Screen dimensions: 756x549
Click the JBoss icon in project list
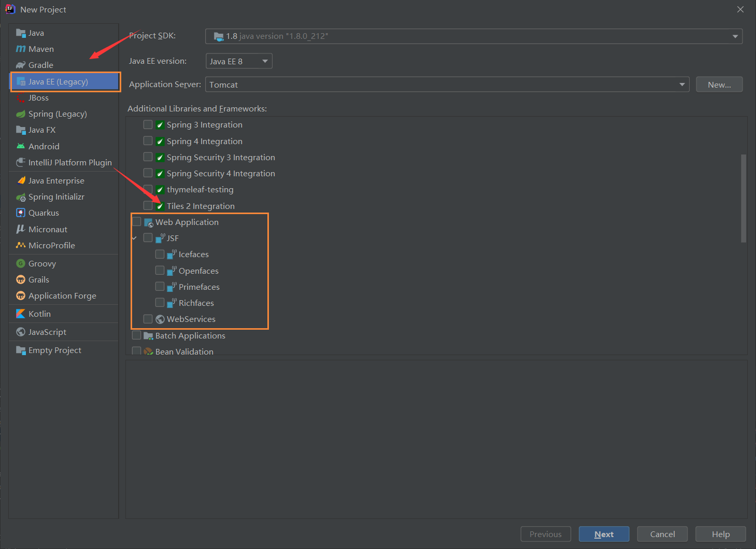point(21,98)
